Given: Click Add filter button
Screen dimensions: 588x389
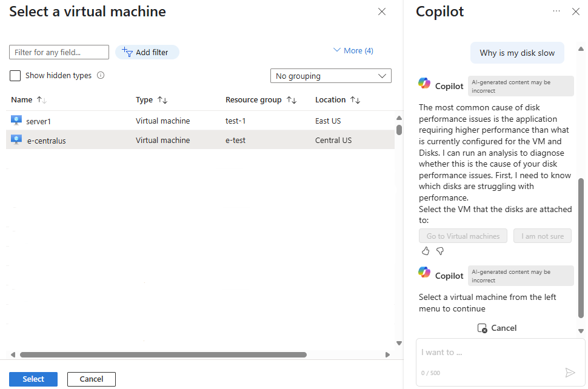Looking at the screenshot, I should pos(147,53).
